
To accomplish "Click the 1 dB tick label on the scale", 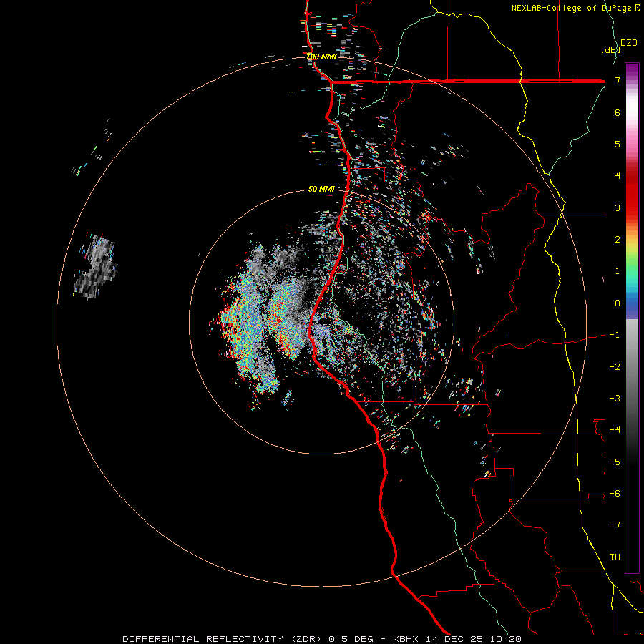I will click(618, 271).
